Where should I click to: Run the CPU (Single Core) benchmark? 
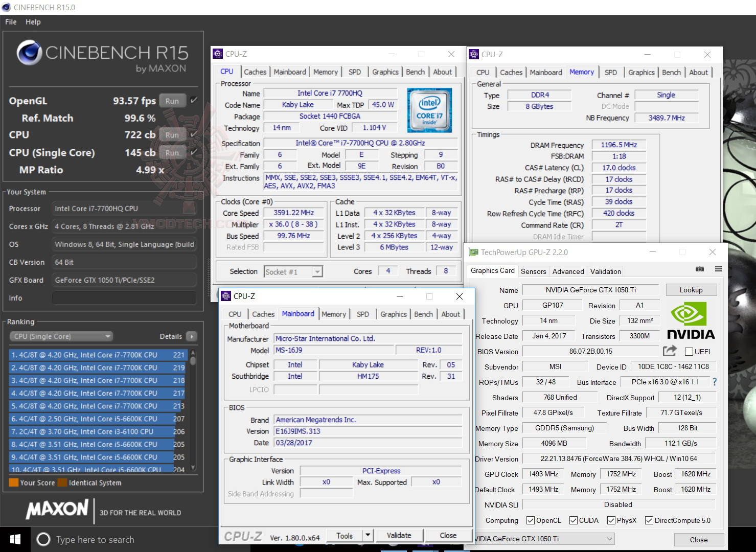coord(172,153)
